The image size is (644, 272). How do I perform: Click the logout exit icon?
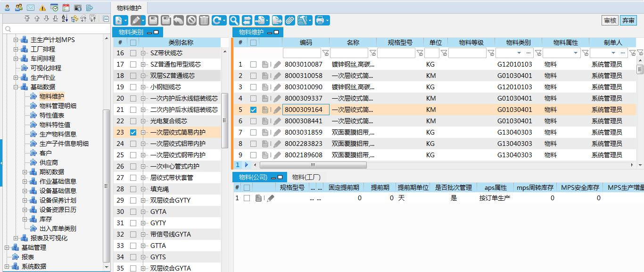[90, 8]
